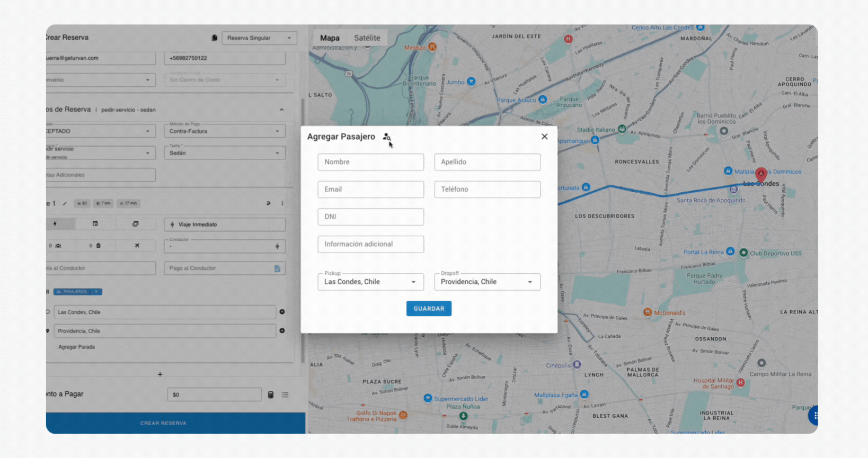Open the Método de Pago dropdown
The image size is (868, 458).
pos(225,131)
